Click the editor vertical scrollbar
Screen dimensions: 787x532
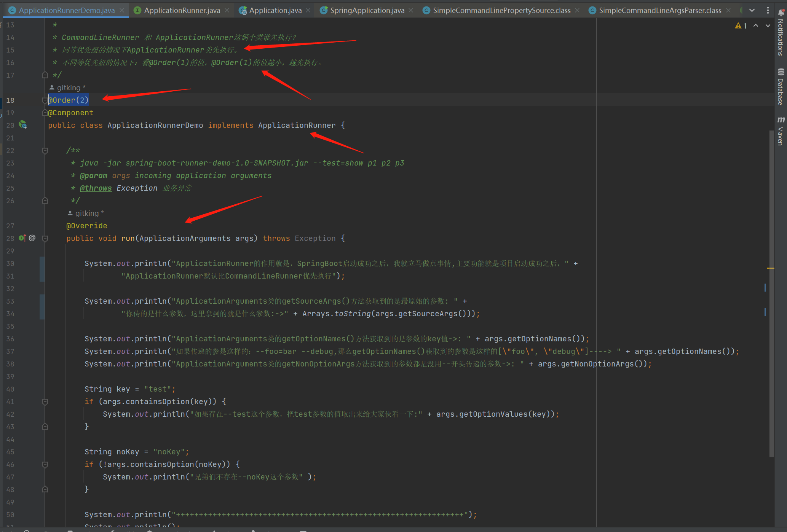click(771, 293)
